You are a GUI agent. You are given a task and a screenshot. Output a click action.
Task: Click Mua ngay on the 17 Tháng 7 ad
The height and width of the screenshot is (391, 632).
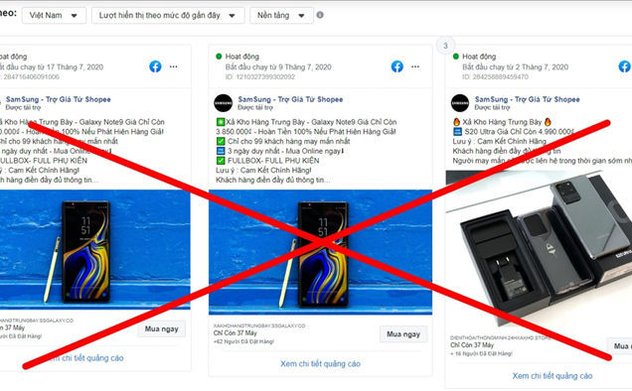162,329
